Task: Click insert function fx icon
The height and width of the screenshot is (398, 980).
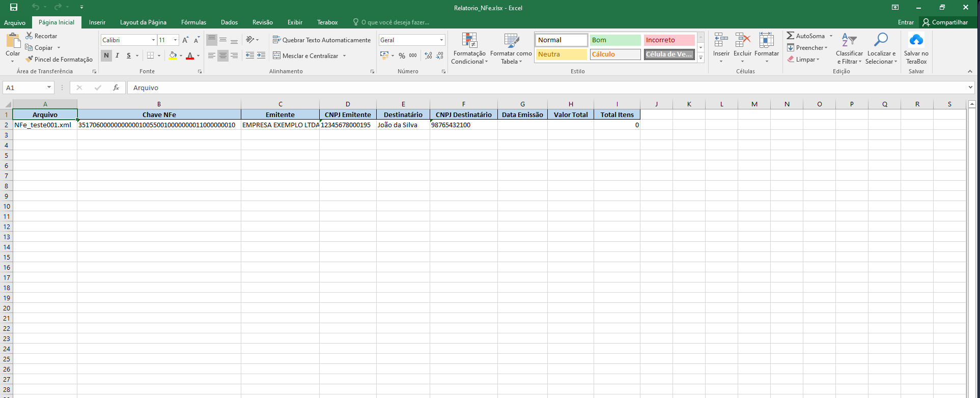Action: 116,88
